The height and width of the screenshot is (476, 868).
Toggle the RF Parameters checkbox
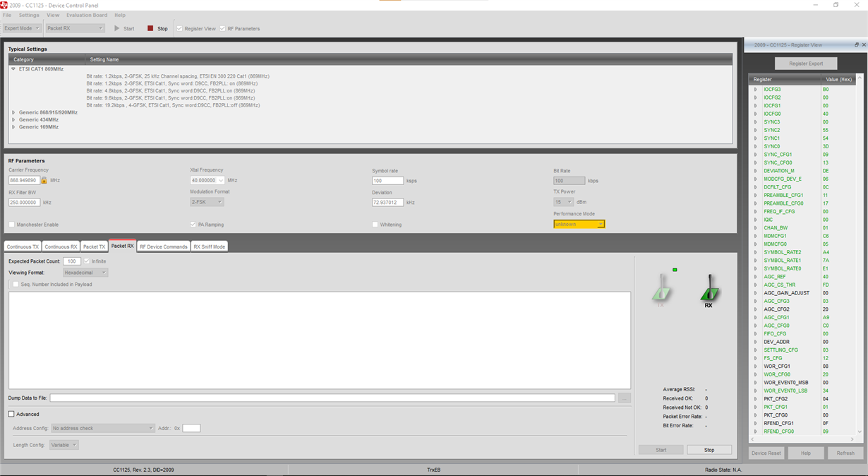(x=222, y=28)
